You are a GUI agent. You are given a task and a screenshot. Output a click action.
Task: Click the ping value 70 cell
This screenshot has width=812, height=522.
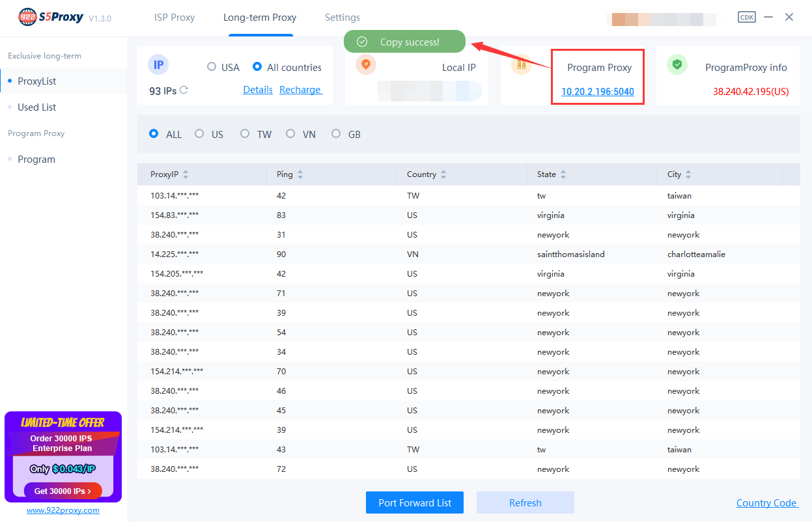[281, 371]
